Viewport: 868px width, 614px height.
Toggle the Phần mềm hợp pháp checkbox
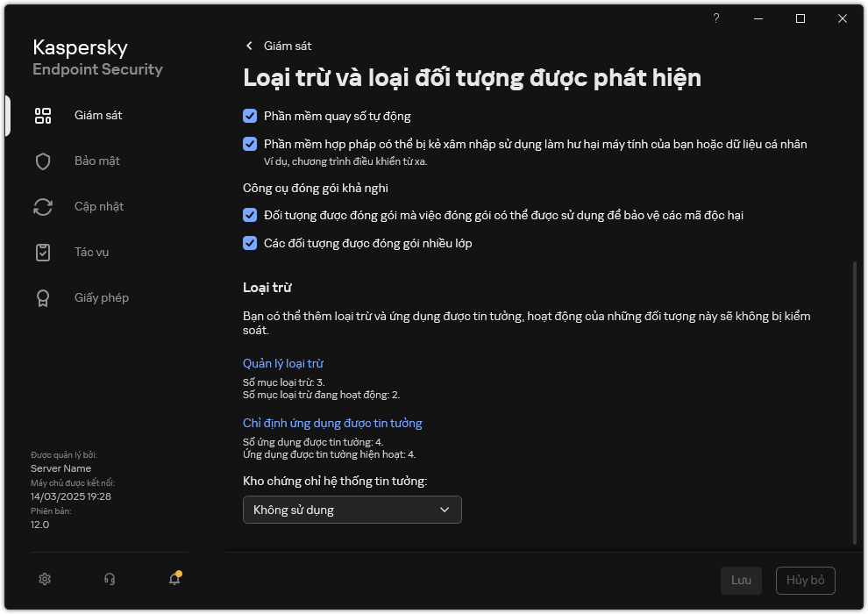[x=250, y=144]
